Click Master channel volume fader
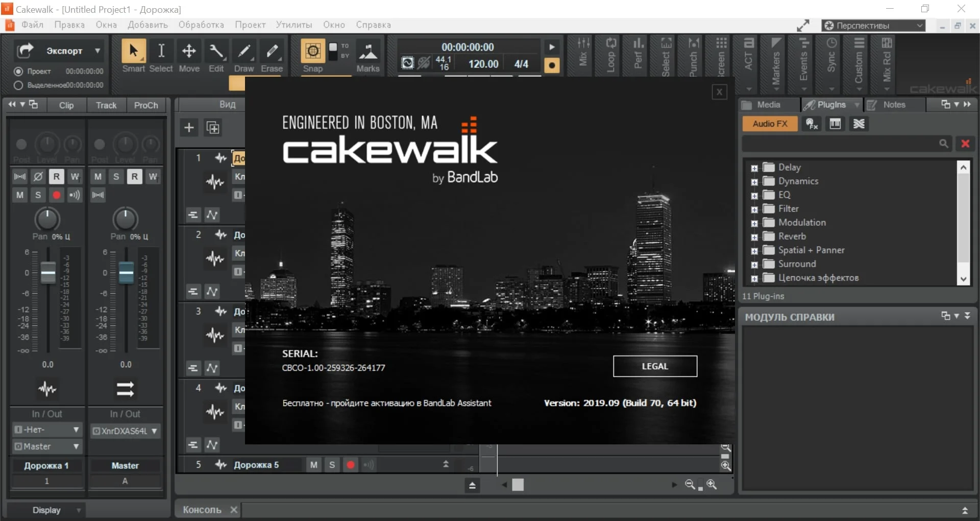The width and height of the screenshot is (980, 521). coord(126,272)
